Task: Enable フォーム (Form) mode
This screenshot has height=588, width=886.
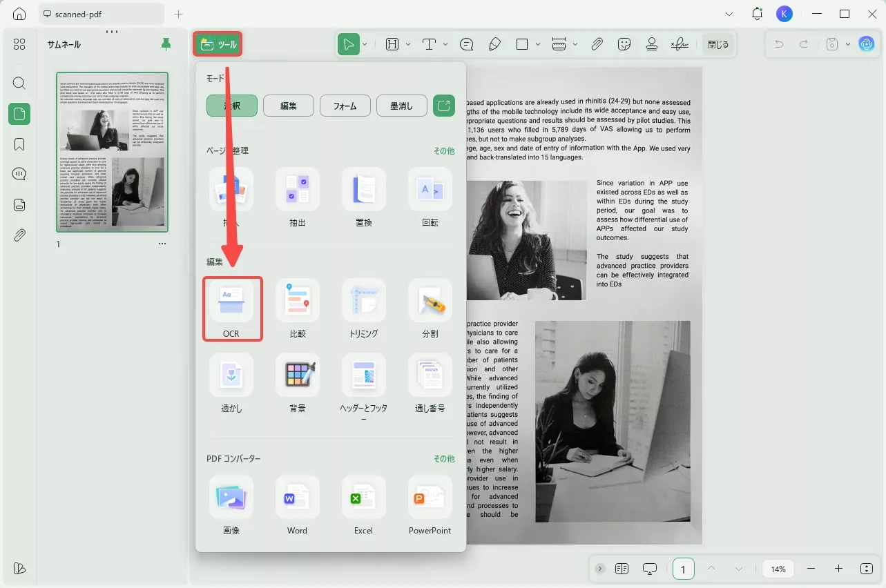Action: coord(345,105)
